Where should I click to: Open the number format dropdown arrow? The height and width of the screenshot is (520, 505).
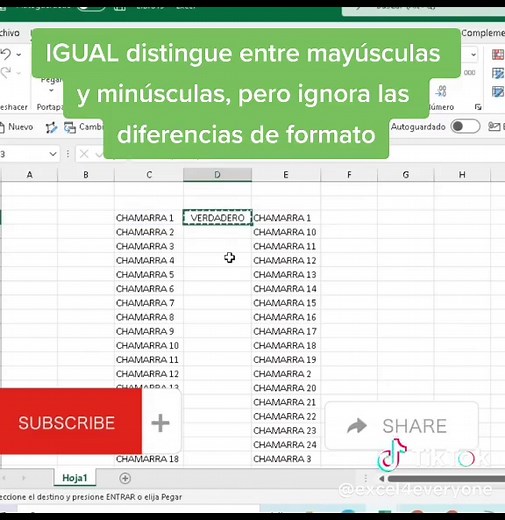473,54
